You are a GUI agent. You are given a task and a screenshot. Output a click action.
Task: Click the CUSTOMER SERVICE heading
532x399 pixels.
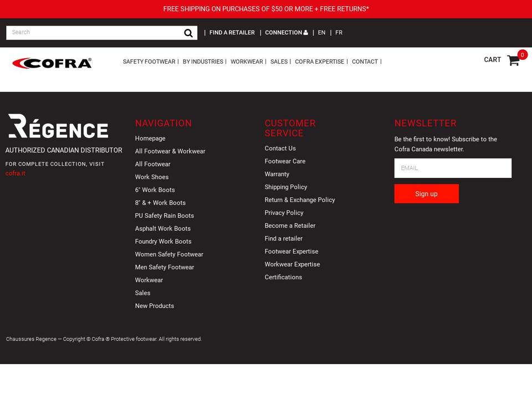(x=290, y=128)
